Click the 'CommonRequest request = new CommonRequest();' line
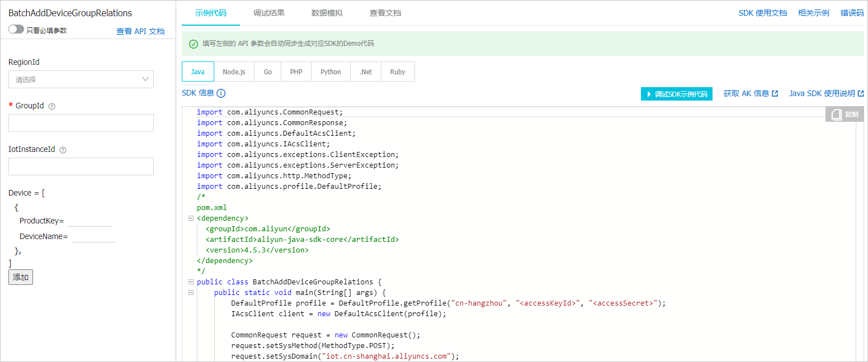The width and height of the screenshot is (868, 362). point(325,335)
